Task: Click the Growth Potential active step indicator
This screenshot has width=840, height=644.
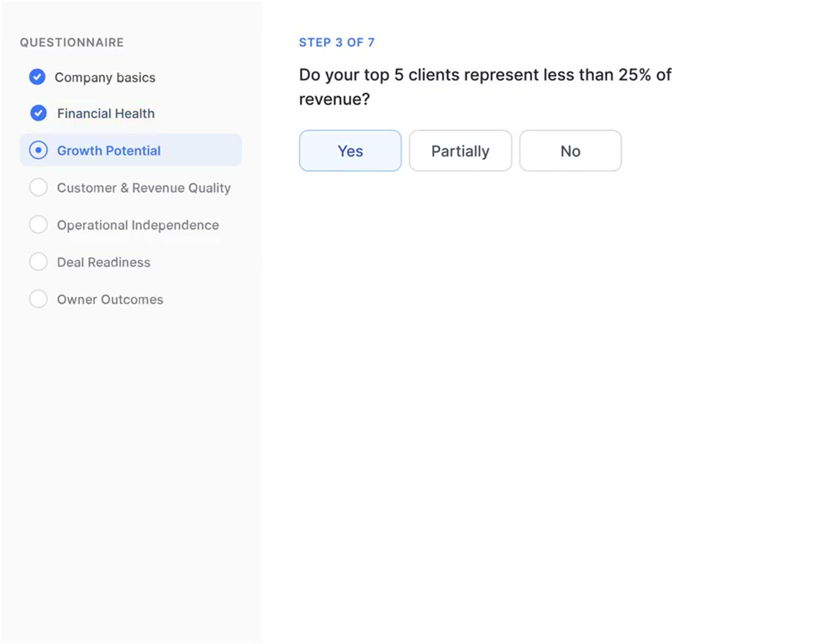Action: [x=39, y=150]
